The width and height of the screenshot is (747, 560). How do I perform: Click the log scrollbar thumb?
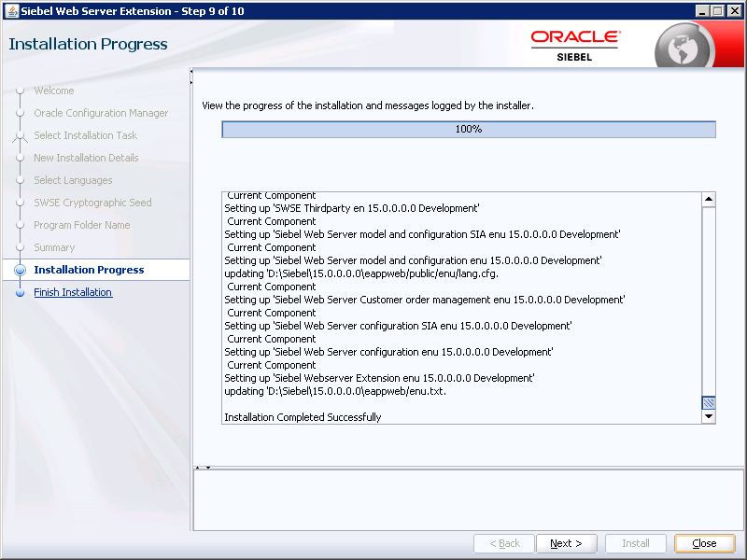(x=709, y=403)
